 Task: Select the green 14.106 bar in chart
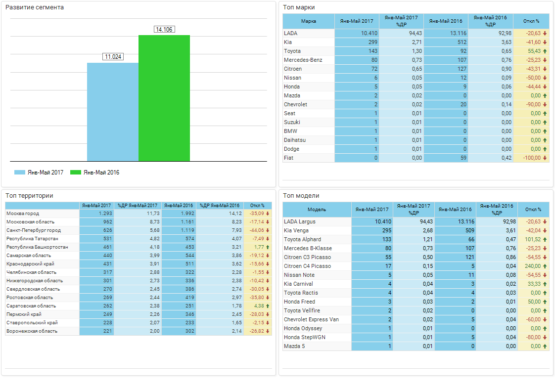(164, 98)
